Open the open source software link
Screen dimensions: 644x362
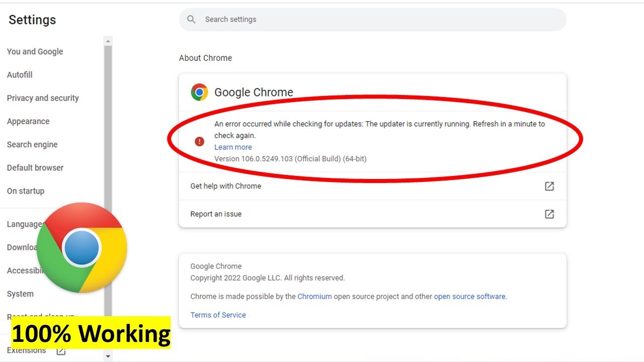[469, 297]
